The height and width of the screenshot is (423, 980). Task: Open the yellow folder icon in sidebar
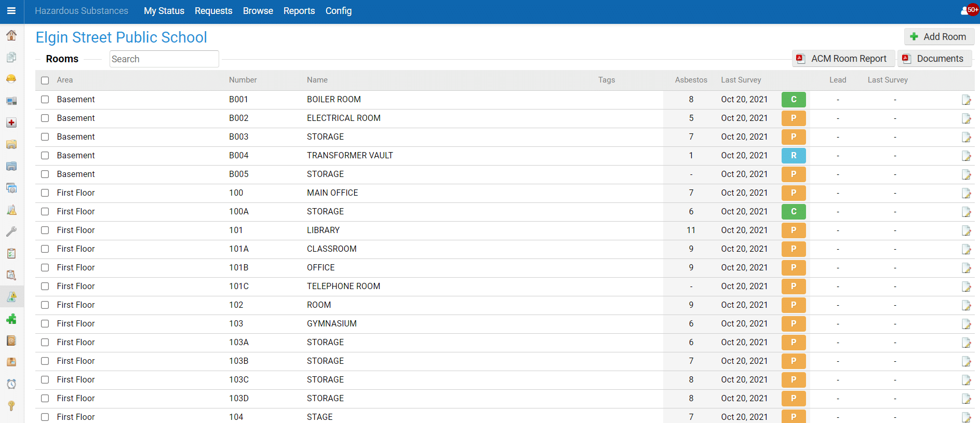[11, 144]
